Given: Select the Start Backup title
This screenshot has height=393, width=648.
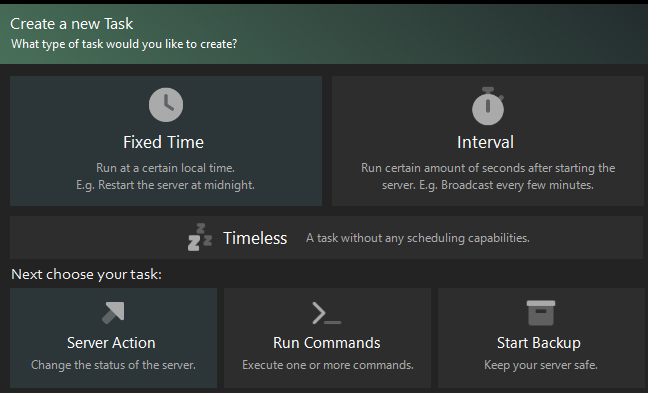Looking at the screenshot, I should tap(539, 343).
